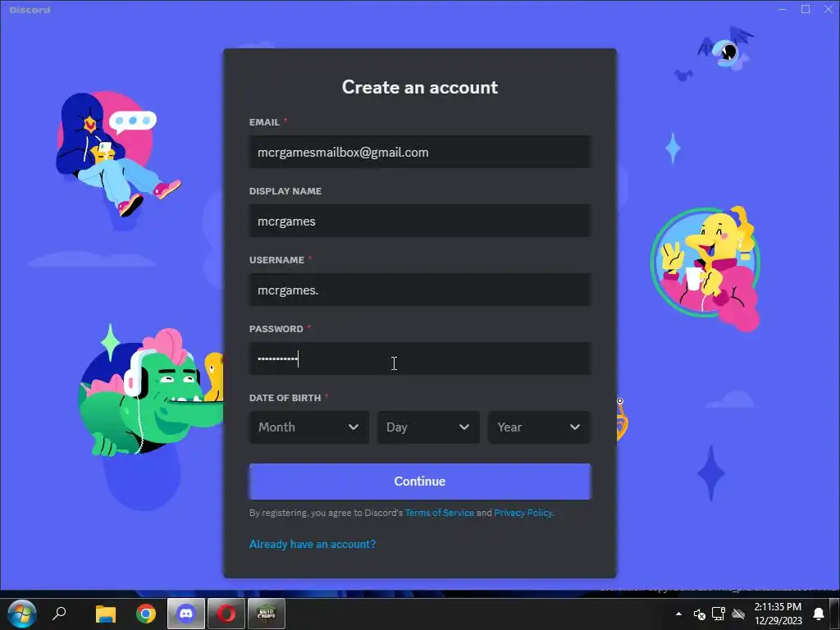Click the Password input field
The width and height of the screenshot is (840, 630).
tap(419, 359)
